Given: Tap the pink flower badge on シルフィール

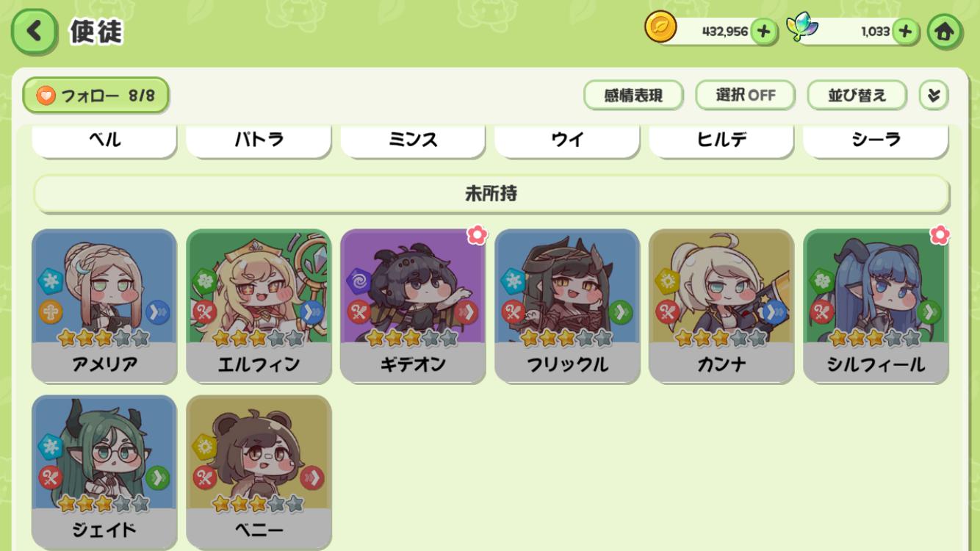Looking at the screenshot, I should click(x=940, y=235).
